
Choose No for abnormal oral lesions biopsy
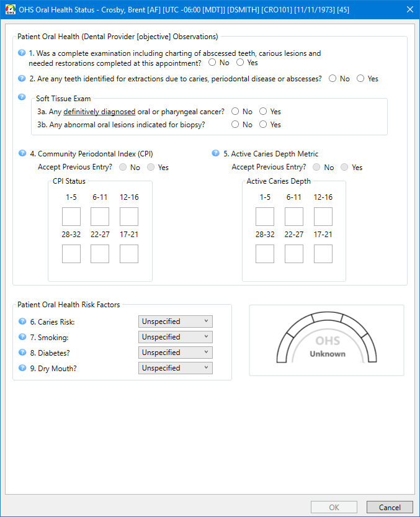[235, 125]
